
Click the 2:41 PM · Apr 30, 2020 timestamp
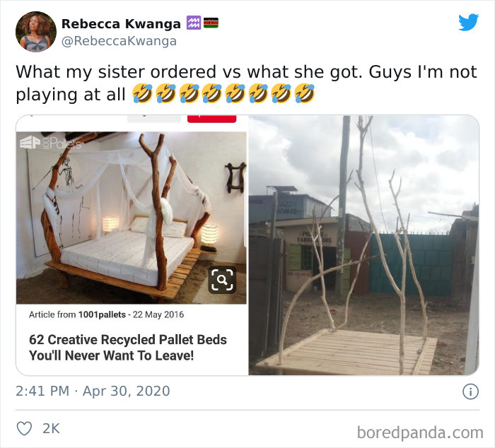[93, 391]
